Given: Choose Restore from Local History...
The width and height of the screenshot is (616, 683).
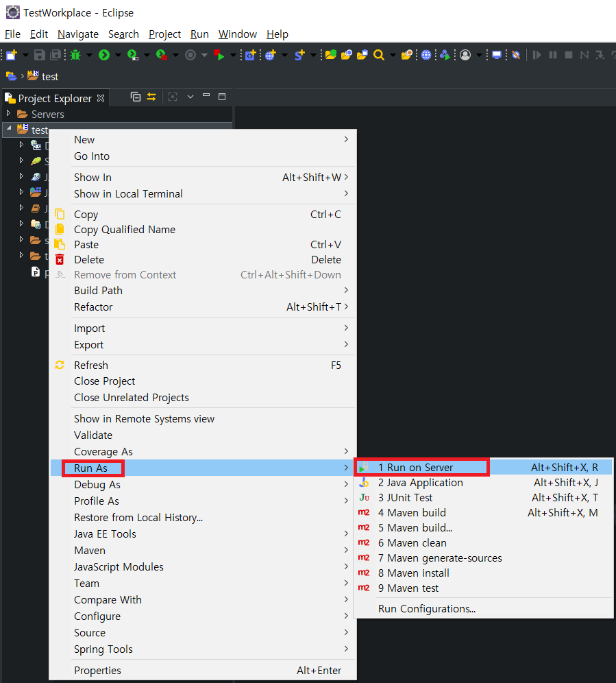Looking at the screenshot, I should pyautogui.click(x=204, y=518).
